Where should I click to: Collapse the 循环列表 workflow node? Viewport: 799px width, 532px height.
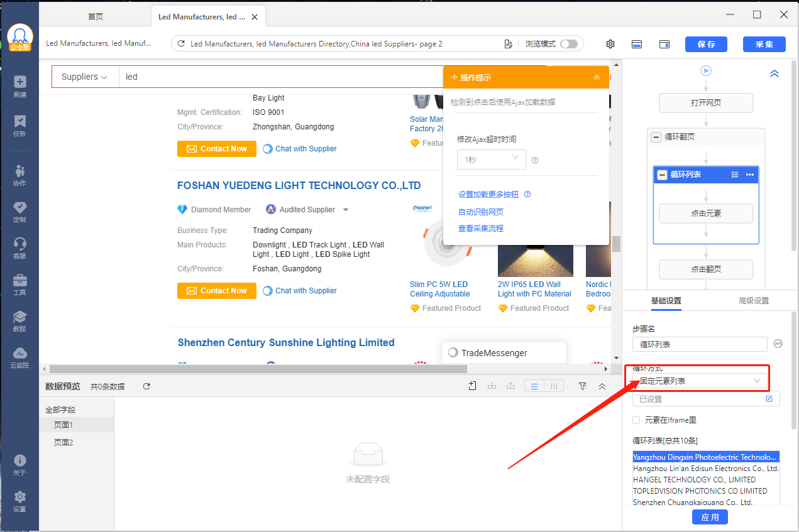pyautogui.click(x=662, y=175)
